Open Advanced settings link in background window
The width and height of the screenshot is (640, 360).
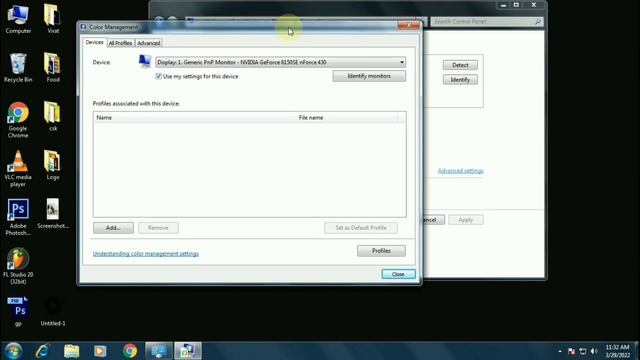460,171
